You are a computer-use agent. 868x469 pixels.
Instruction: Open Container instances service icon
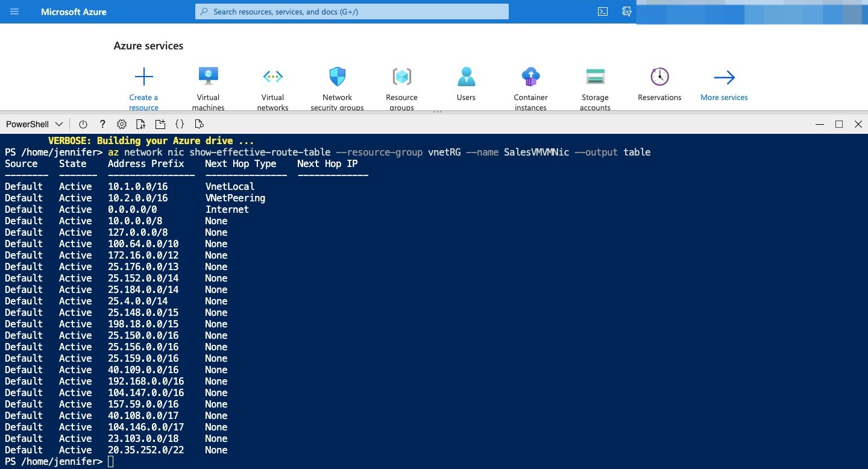[530, 77]
